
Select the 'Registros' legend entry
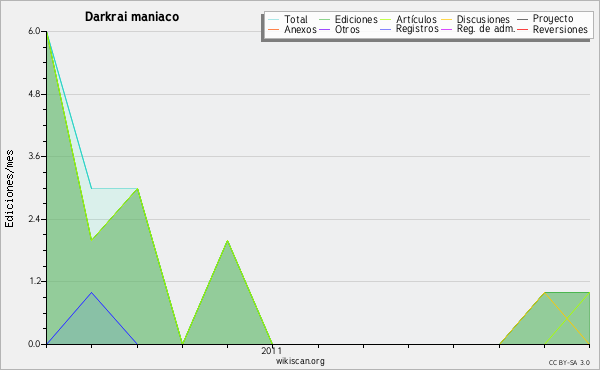tap(417, 29)
